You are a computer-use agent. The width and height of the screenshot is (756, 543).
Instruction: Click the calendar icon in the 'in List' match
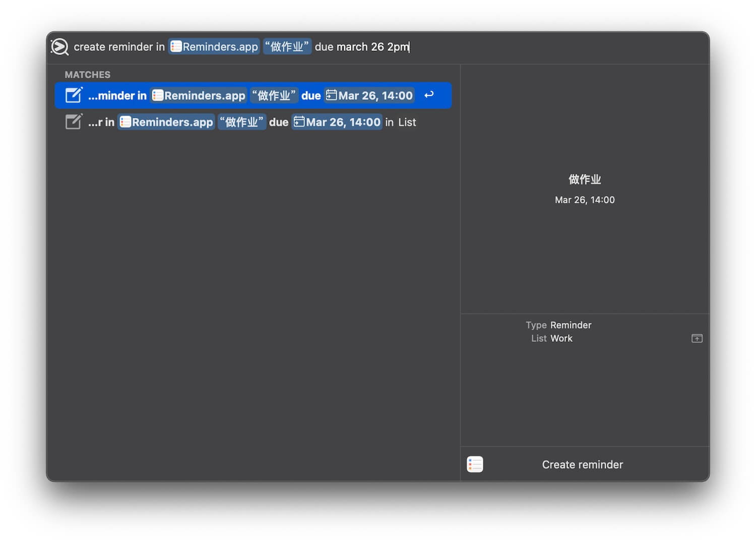click(x=299, y=122)
